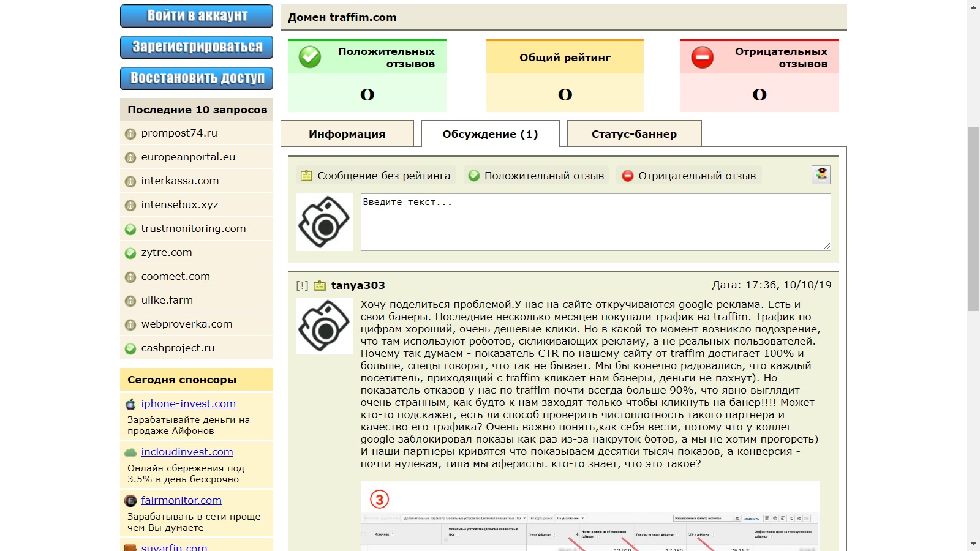The width and height of the screenshot is (980, 551).
Task: Select the 'Отрицательный отзыв' review type
Action: 689,176
